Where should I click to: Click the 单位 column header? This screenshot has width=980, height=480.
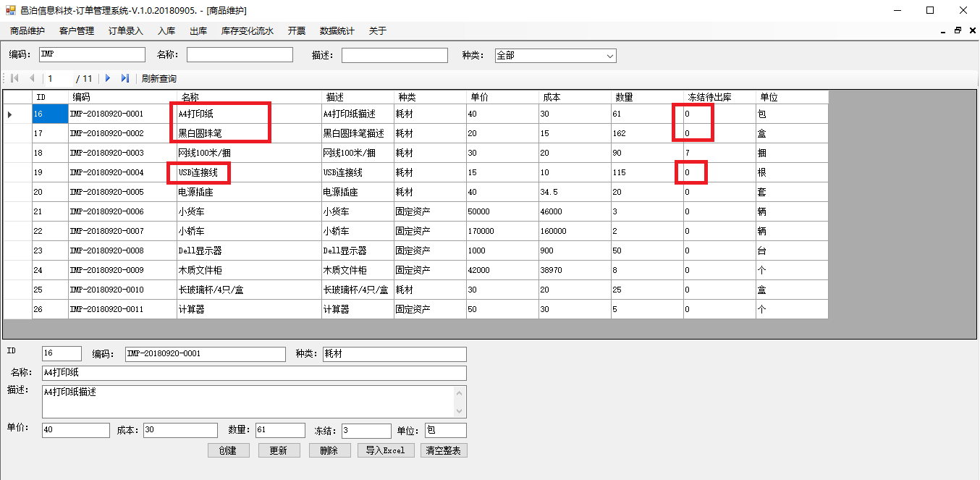793,97
